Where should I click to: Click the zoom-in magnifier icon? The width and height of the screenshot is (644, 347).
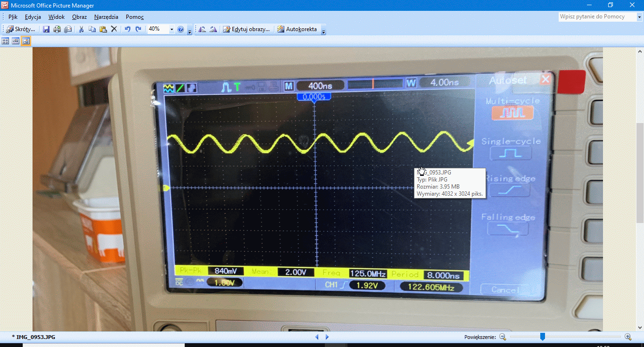(x=628, y=337)
